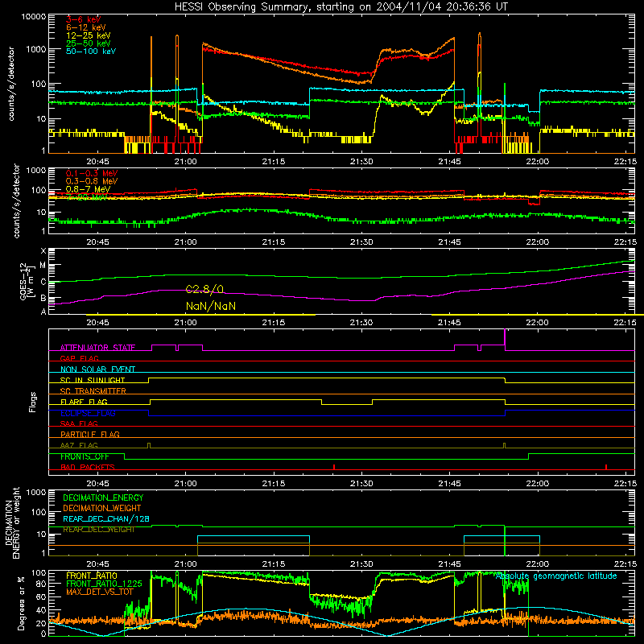This screenshot has height=644, width=644.
Task: Click the FRONT_RATIO legend label
Action: click(92, 576)
